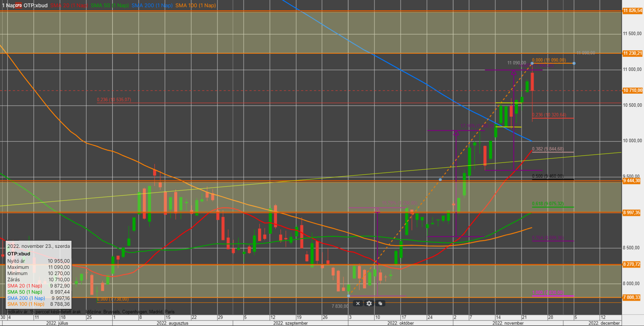Click Fibonacci top-left anchor handle at 11 090

point(532,63)
